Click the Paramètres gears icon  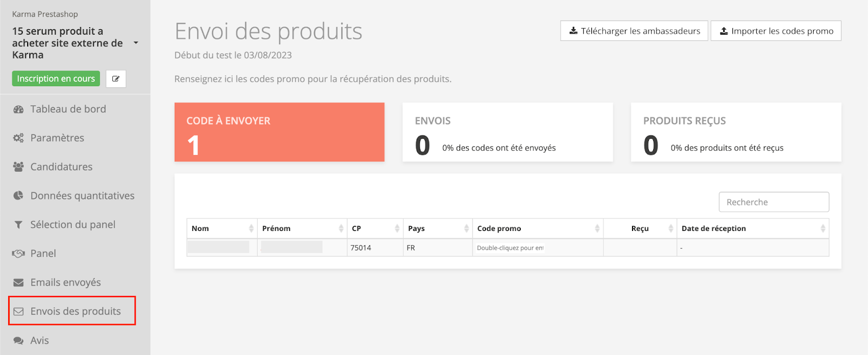[x=18, y=138]
